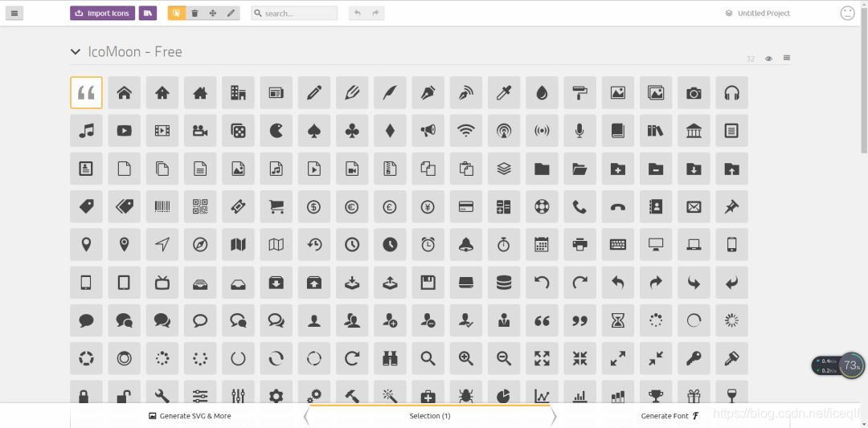Select the camera icon in the first row
This screenshot has width=868, height=428.
tap(694, 93)
